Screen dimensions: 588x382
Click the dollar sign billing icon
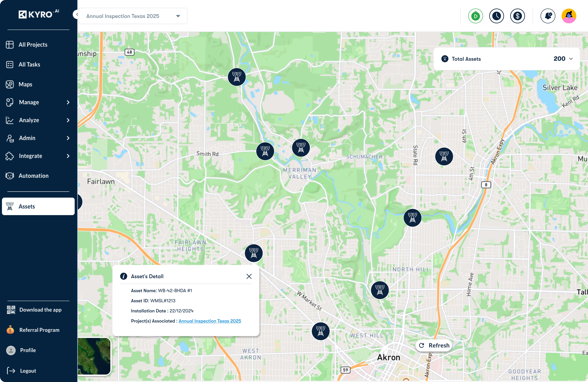pyautogui.click(x=517, y=16)
